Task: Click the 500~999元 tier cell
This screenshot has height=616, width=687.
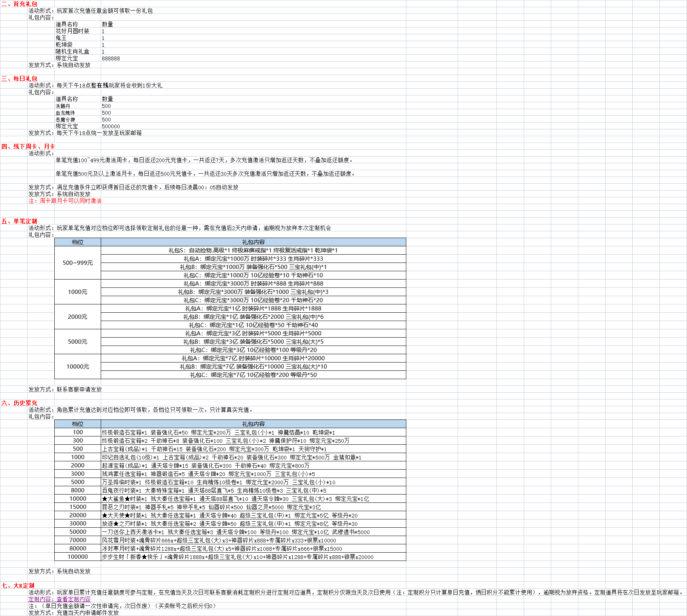Action: [x=78, y=263]
